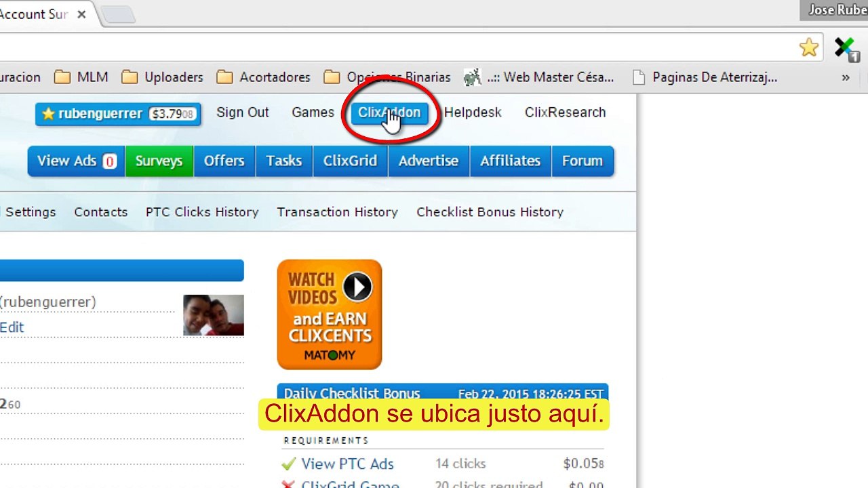Open the Affiliates tab
The height and width of the screenshot is (488, 868).
point(510,161)
